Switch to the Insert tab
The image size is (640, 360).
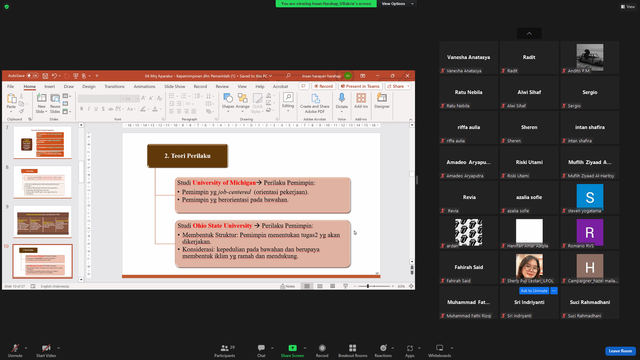pos(49,87)
